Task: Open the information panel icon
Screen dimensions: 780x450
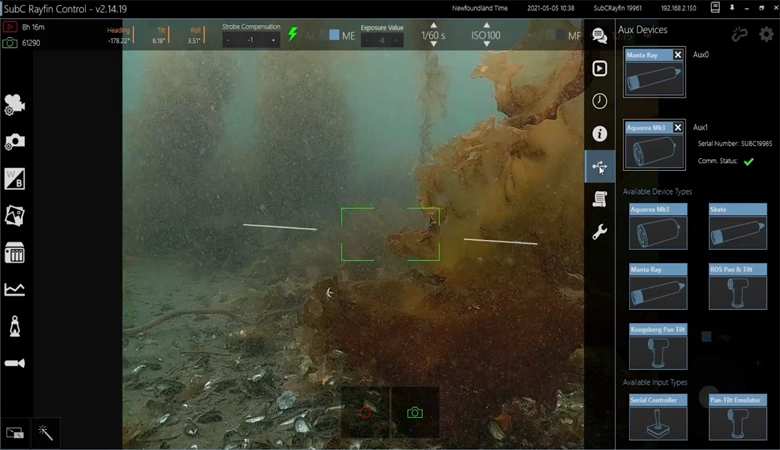Action: click(600, 133)
